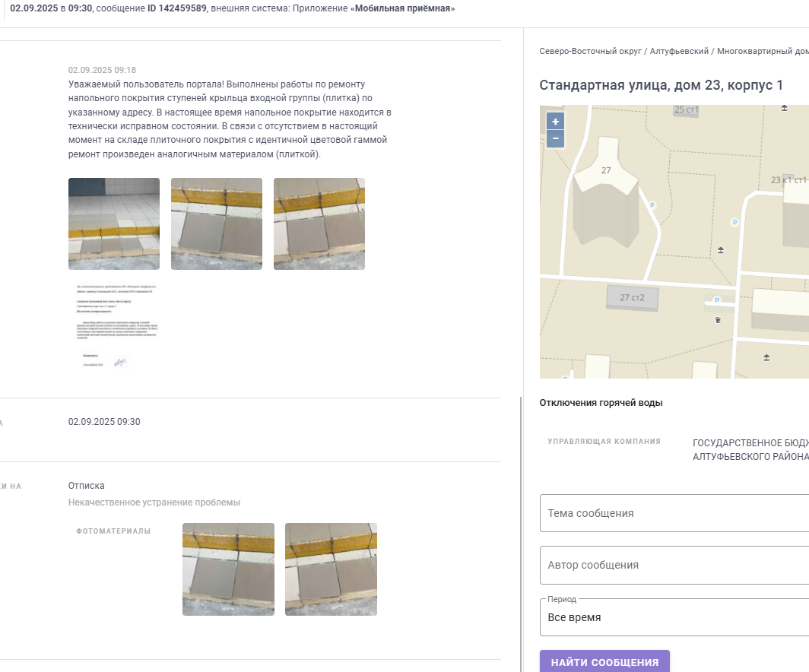Image resolution: width=809 pixels, height=672 pixels.
Task: Open first photo under ФОТОМАТЕРИАЛЫ
Action: 229,569
